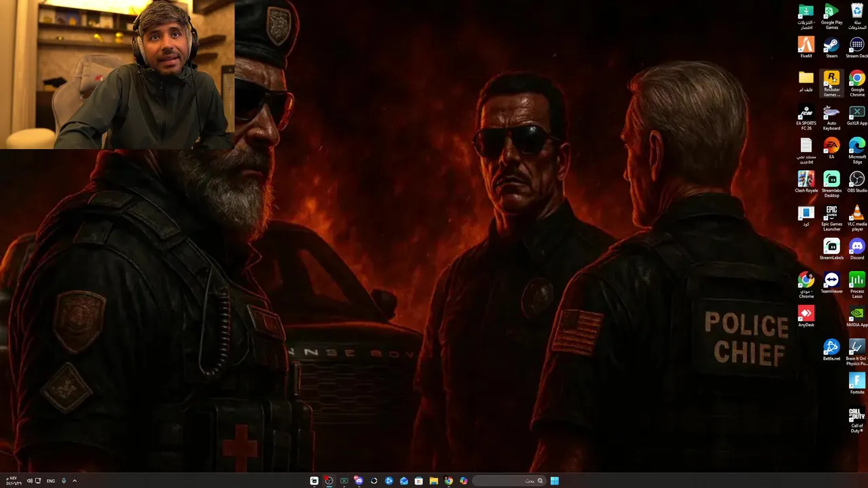Open the microphone tray indicator
Image resolution: width=868 pixels, height=488 pixels.
pyautogui.click(x=64, y=481)
